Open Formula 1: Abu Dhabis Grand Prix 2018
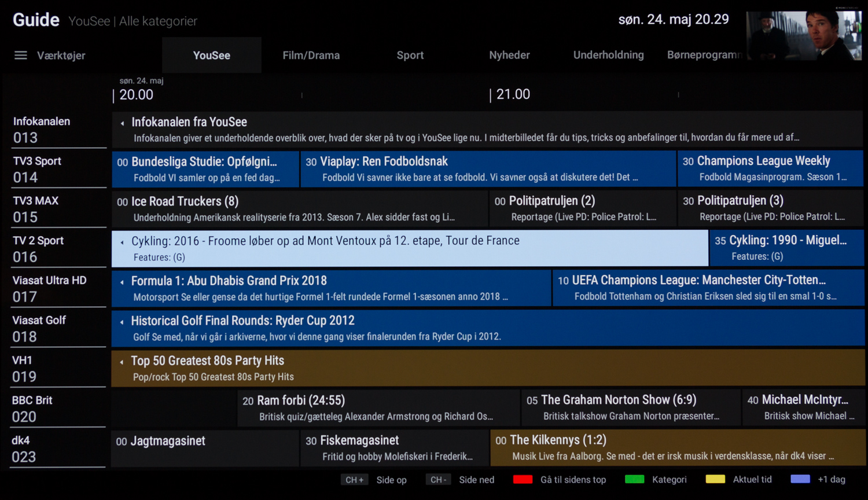This screenshot has width=868, height=500. pyautogui.click(x=332, y=288)
